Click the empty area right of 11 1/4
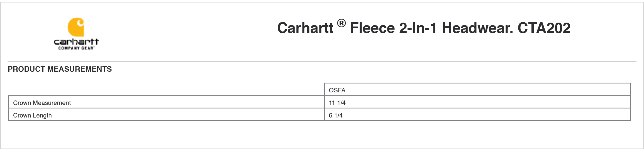 pos(487,102)
